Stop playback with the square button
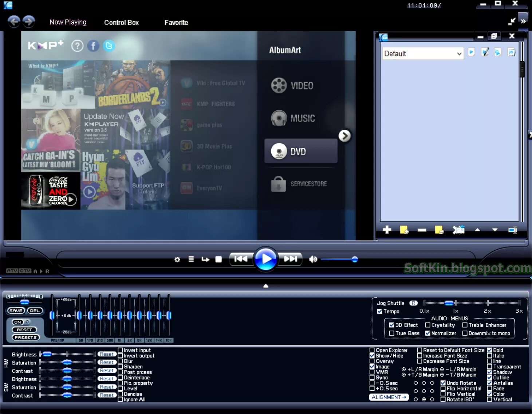 point(218,259)
